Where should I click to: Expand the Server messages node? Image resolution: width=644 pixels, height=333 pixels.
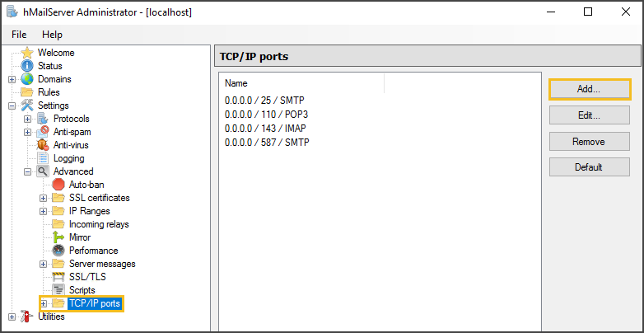pyautogui.click(x=43, y=264)
